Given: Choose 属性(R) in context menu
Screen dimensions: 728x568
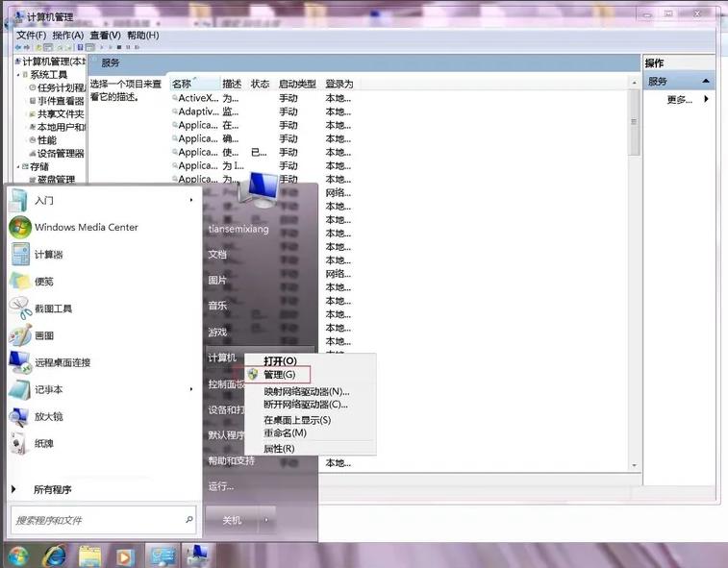Looking at the screenshot, I should point(279,449).
